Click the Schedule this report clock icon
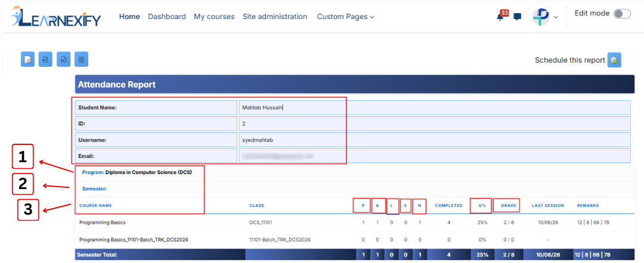This screenshot has height=263, width=644. pos(614,60)
